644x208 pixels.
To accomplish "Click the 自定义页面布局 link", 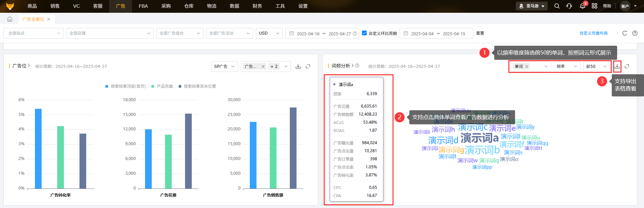I will coord(593,33).
